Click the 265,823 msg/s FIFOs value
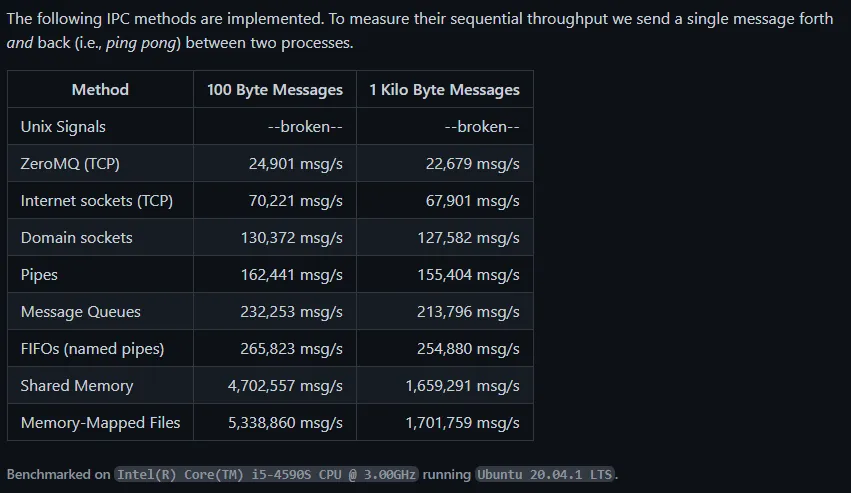This screenshot has width=851, height=493. (291, 349)
